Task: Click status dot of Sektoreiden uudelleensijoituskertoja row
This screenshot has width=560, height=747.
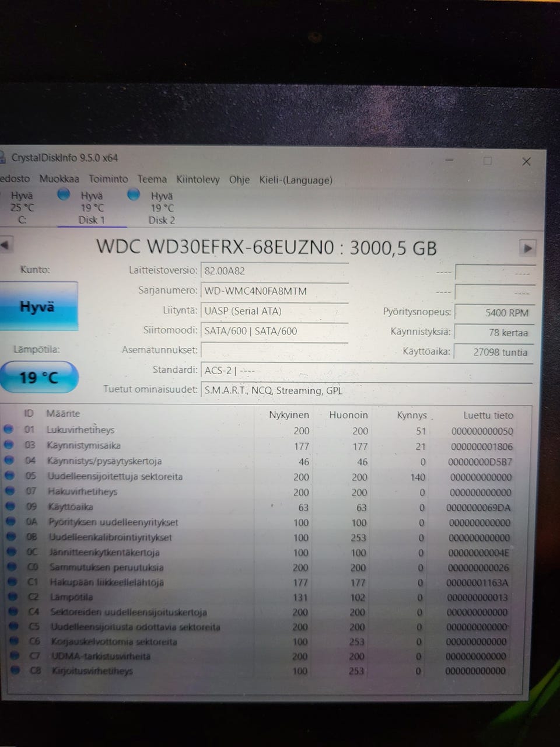Action: (12, 612)
